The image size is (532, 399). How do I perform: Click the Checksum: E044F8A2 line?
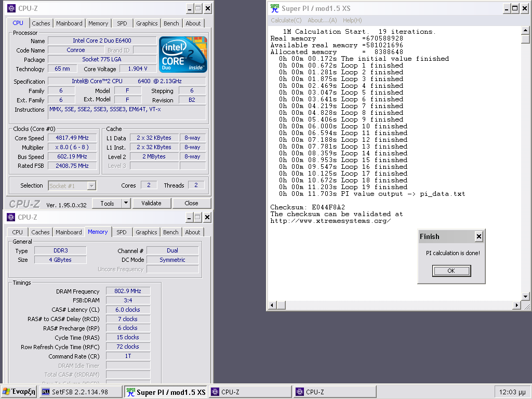[x=308, y=207]
